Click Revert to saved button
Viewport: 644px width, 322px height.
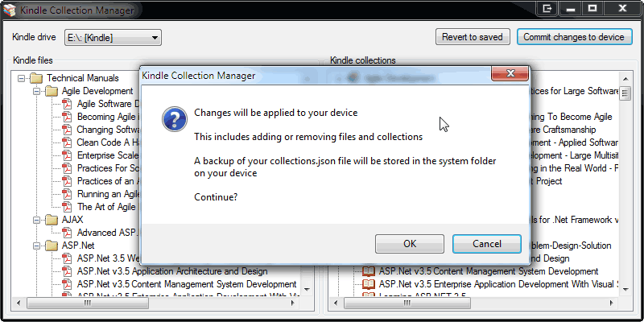pos(473,37)
